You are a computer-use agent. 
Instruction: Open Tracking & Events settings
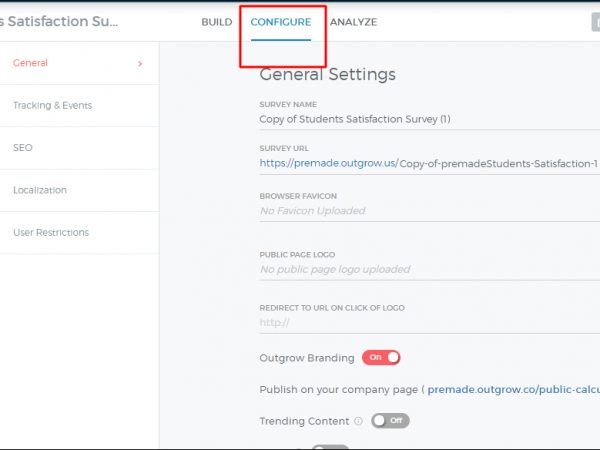point(52,106)
